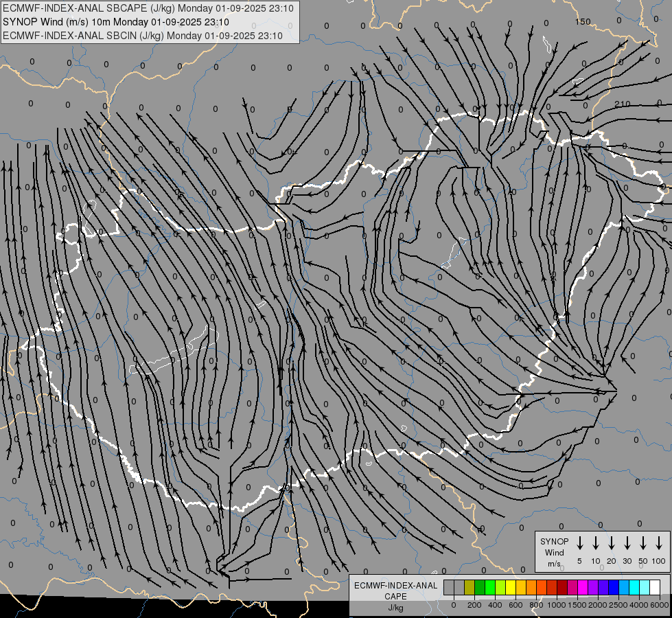Click the J/kg unit label in CAPE legend
Screen dimensions: 672x618
click(395, 608)
